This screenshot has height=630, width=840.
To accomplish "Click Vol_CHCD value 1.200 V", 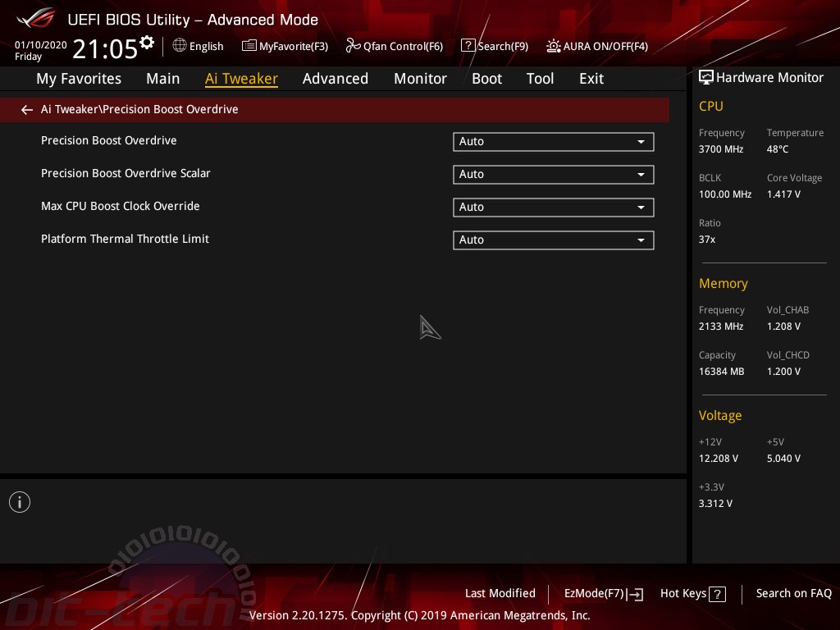I will pyautogui.click(x=783, y=372).
